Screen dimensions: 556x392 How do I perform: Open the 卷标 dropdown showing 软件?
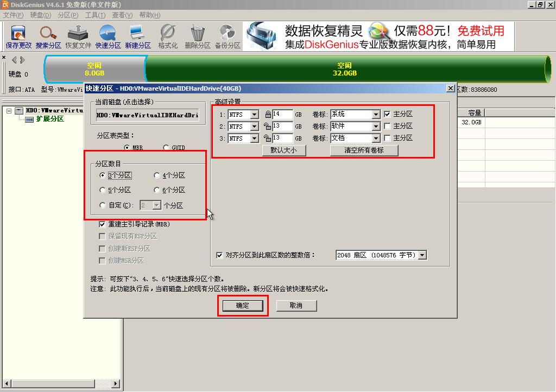pyautogui.click(x=376, y=126)
